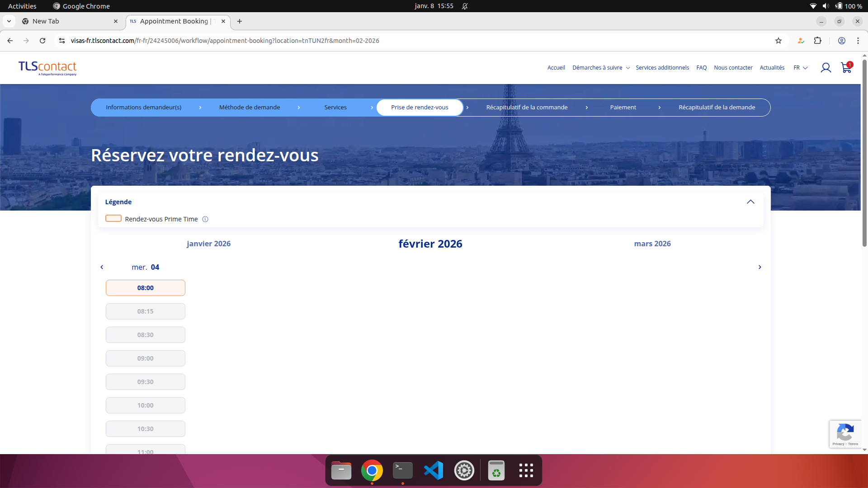Click the Nous contacter link
The height and width of the screenshot is (488, 868).
click(x=733, y=67)
